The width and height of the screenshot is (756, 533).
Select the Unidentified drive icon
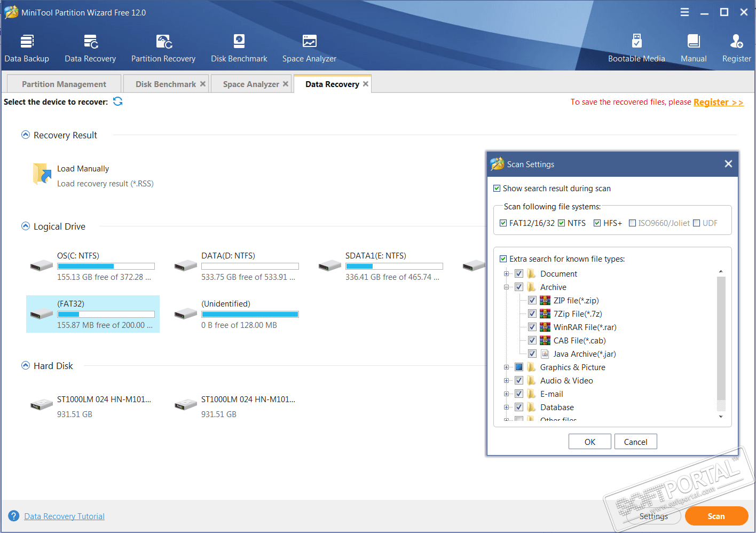pos(186,313)
